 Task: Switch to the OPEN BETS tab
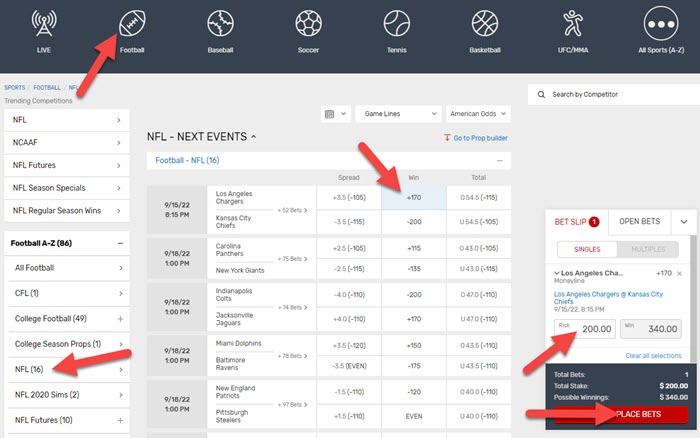pyautogui.click(x=636, y=221)
